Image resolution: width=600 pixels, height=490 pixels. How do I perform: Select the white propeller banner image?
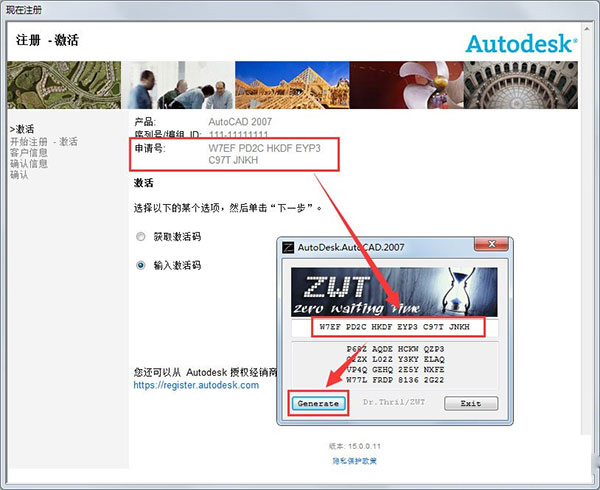pyautogui.click(x=406, y=85)
